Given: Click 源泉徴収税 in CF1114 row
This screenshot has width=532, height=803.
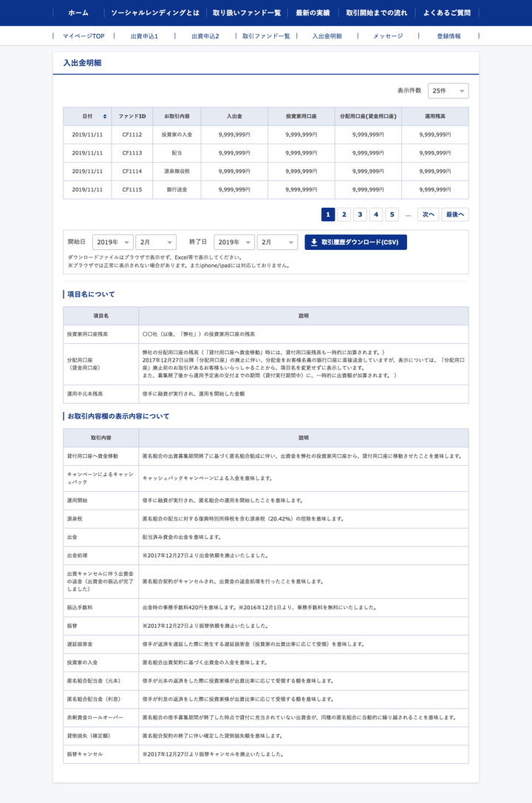Looking at the screenshot, I should coord(177,172).
